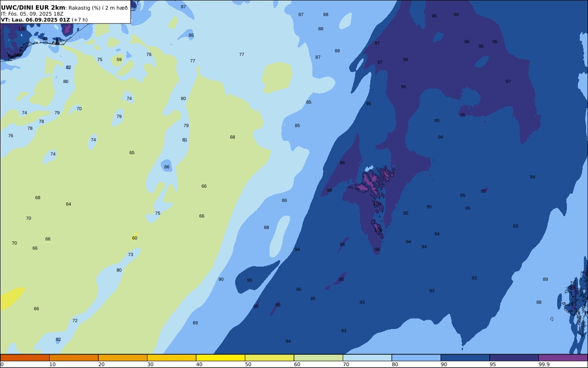
Task: Click the 0 legend tick label
Action: pos(2,364)
